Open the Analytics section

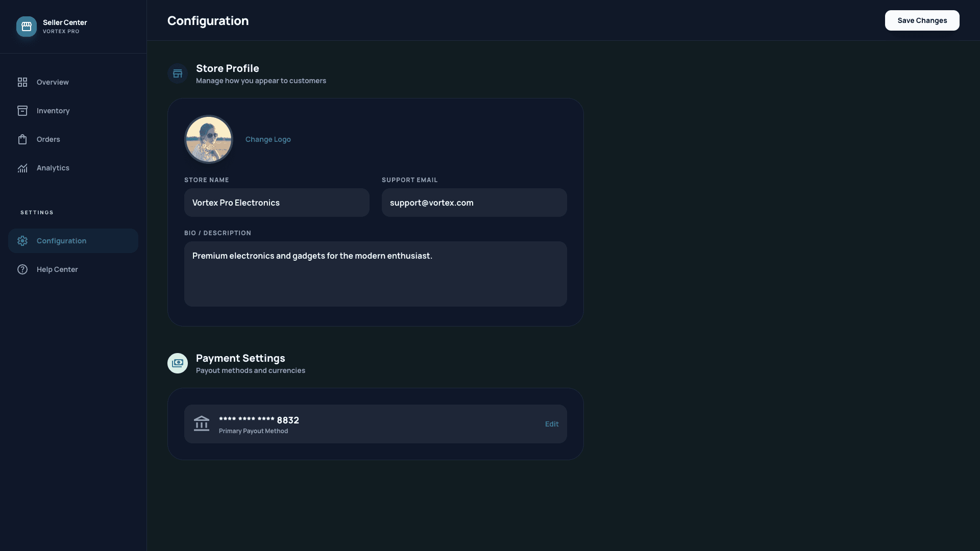tap(54, 168)
